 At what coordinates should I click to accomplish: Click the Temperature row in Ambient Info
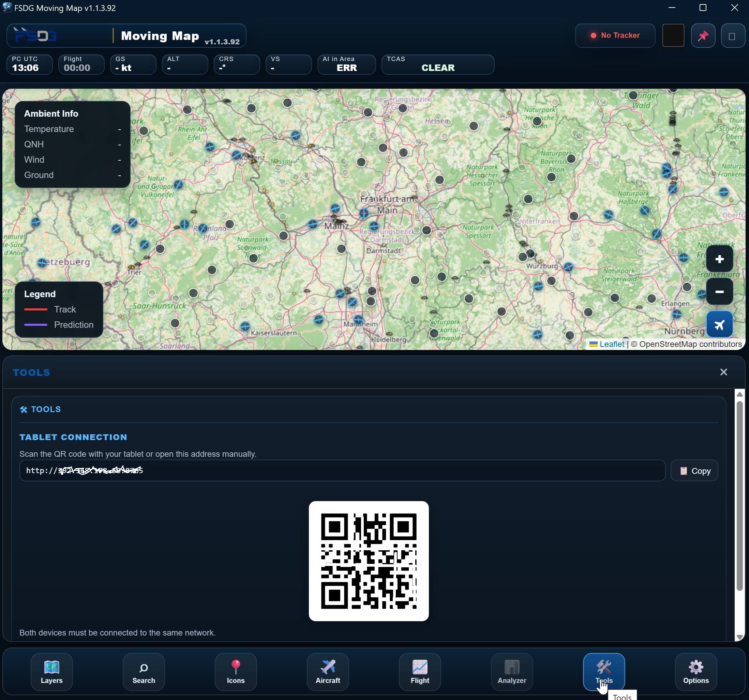pos(72,129)
